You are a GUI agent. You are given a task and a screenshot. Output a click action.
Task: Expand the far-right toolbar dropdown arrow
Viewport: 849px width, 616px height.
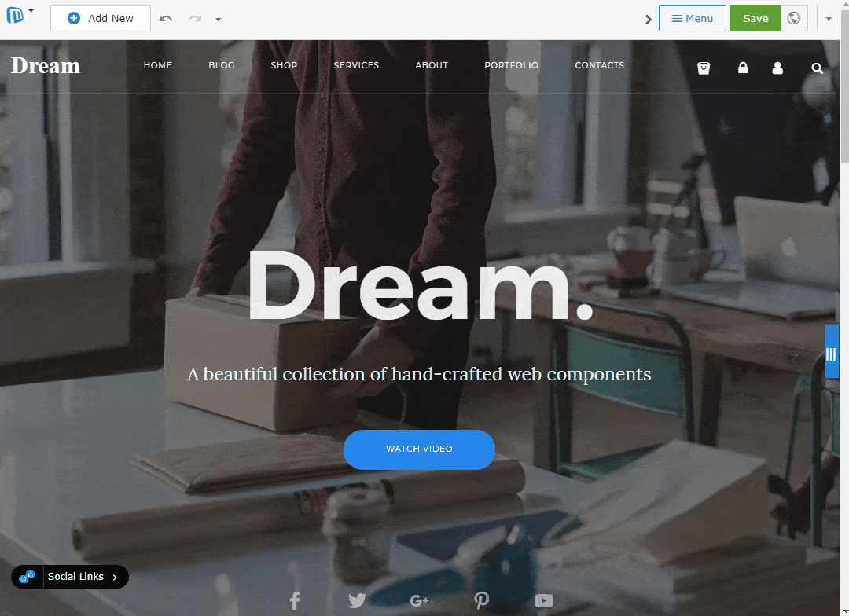829,19
